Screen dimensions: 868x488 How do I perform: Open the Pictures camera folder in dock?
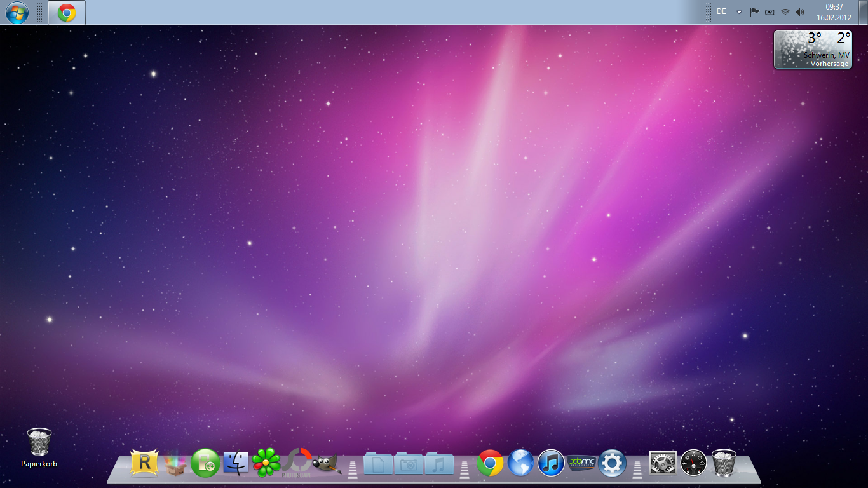coord(409,464)
